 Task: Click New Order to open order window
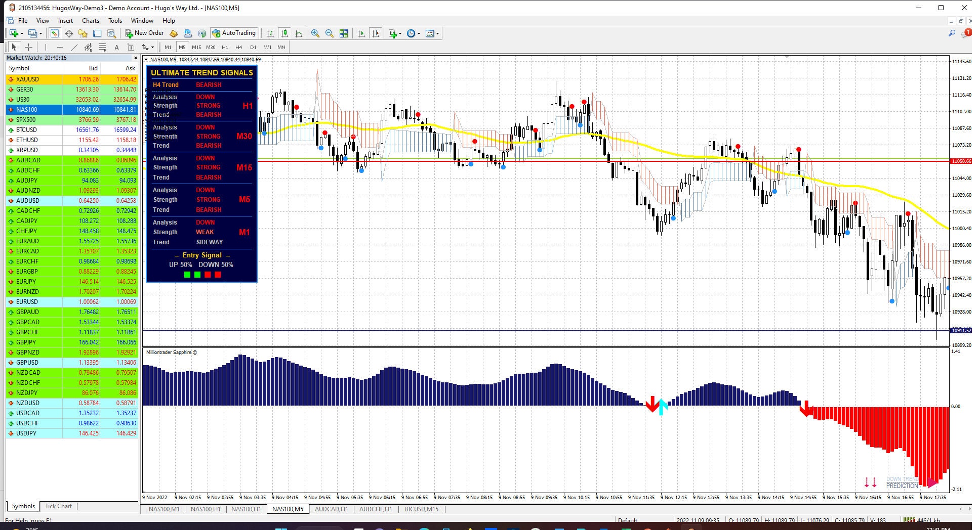(x=147, y=33)
